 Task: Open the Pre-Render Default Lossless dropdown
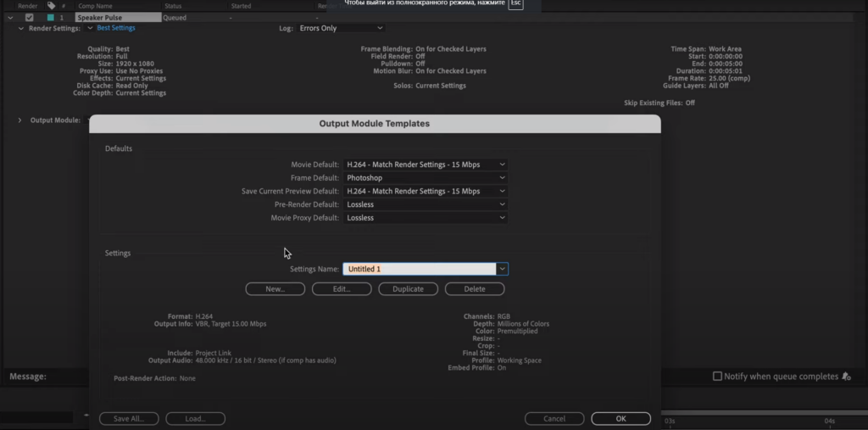(426, 204)
